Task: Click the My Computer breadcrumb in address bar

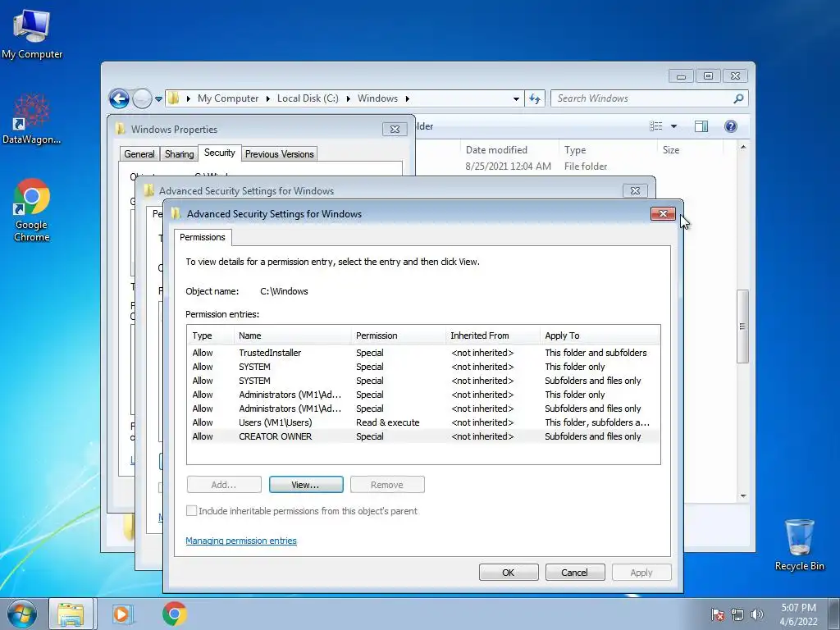Action: pyautogui.click(x=228, y=98)
